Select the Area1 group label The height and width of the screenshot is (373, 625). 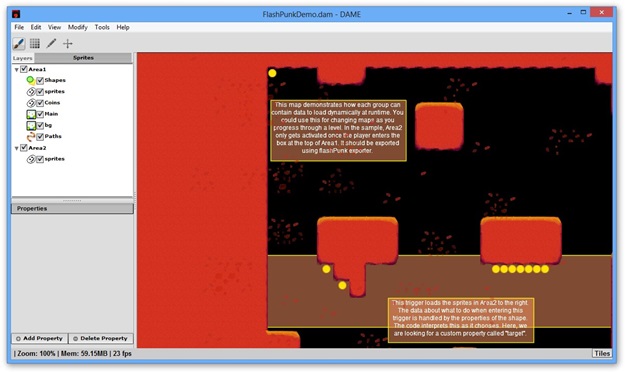[x=37, y=69]
